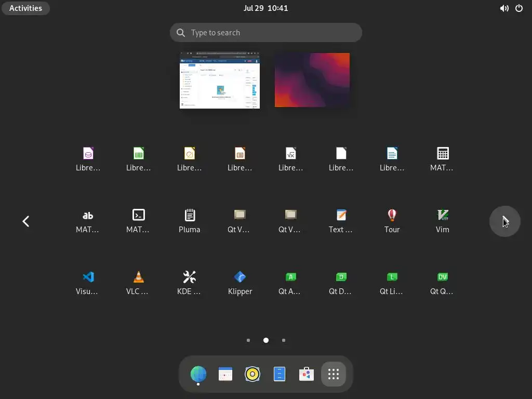
Task: Launch Visual Studio Code
Action: 88,277
